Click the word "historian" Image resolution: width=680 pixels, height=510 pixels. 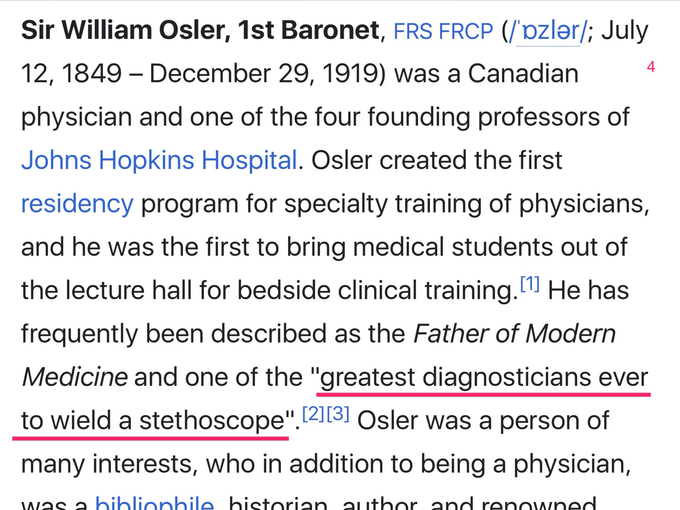(x=280, y=503)
